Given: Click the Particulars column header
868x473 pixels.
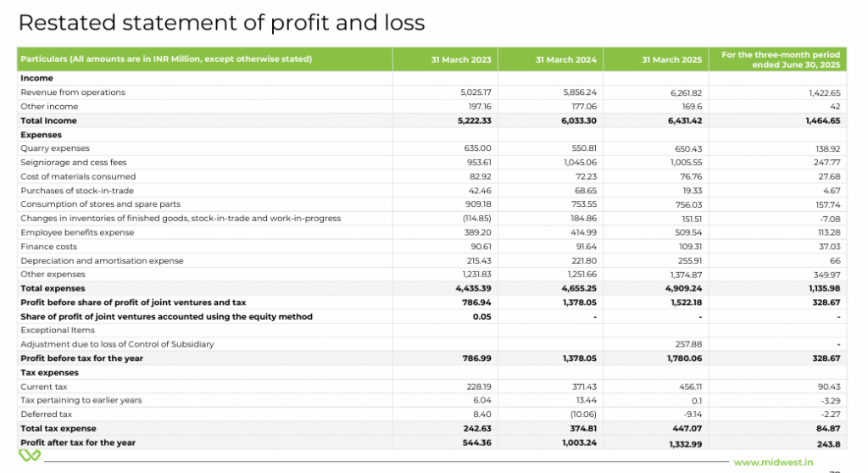Looking at the screenshot, I should 166,59.
